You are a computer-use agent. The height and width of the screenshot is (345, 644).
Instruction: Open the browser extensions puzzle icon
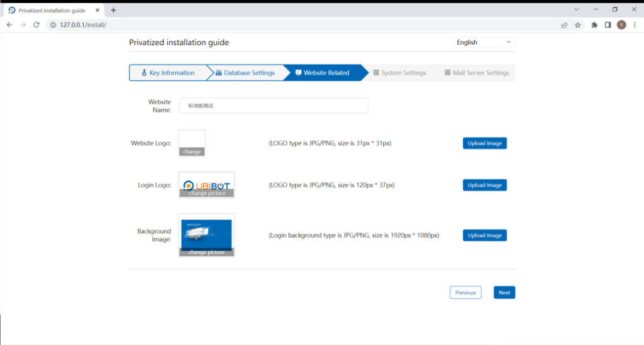click(594, 25)
